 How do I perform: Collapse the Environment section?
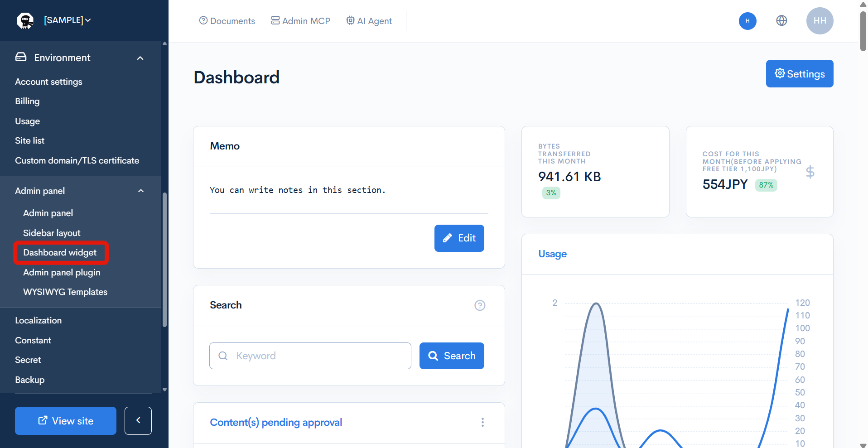140,58
